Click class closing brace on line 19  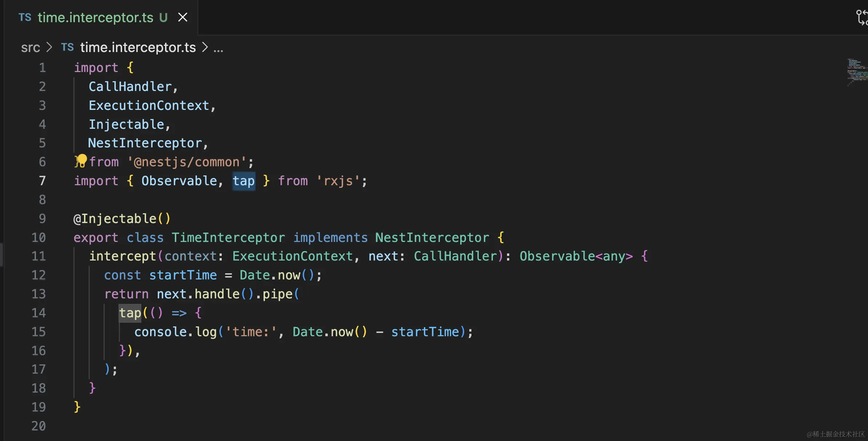[77, 407]
